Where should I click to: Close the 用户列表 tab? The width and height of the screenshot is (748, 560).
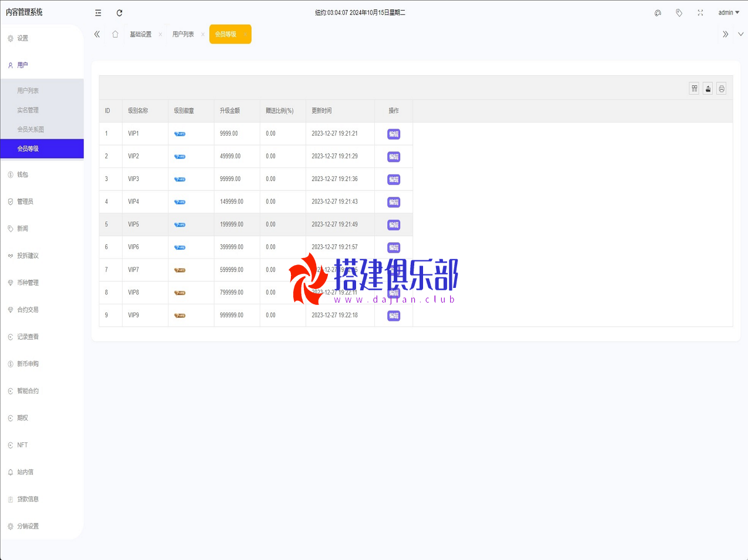(x=203, y=34)
